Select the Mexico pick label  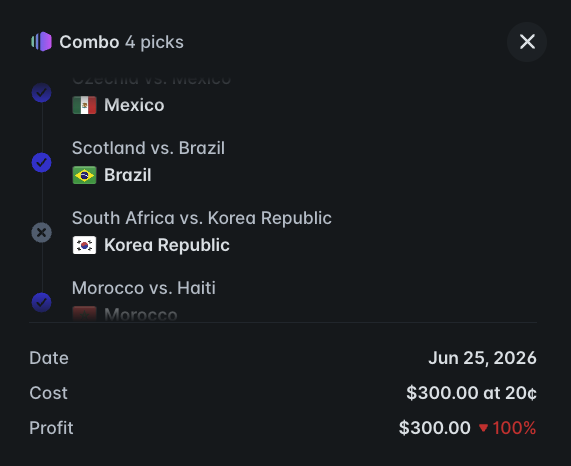pos(134,105)
